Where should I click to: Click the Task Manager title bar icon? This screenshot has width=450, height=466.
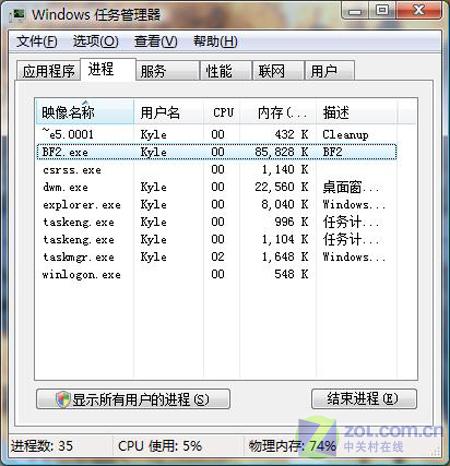click(17, 15)
